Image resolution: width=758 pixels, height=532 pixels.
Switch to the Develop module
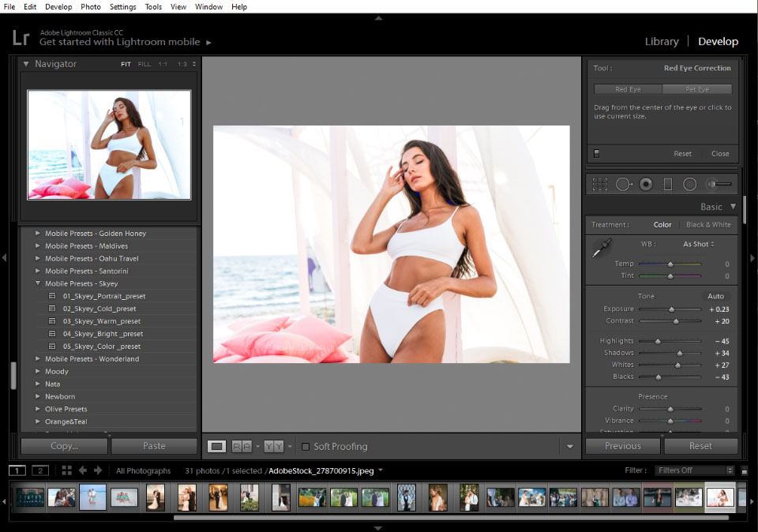pyautogui.click(x=718, y=42)
